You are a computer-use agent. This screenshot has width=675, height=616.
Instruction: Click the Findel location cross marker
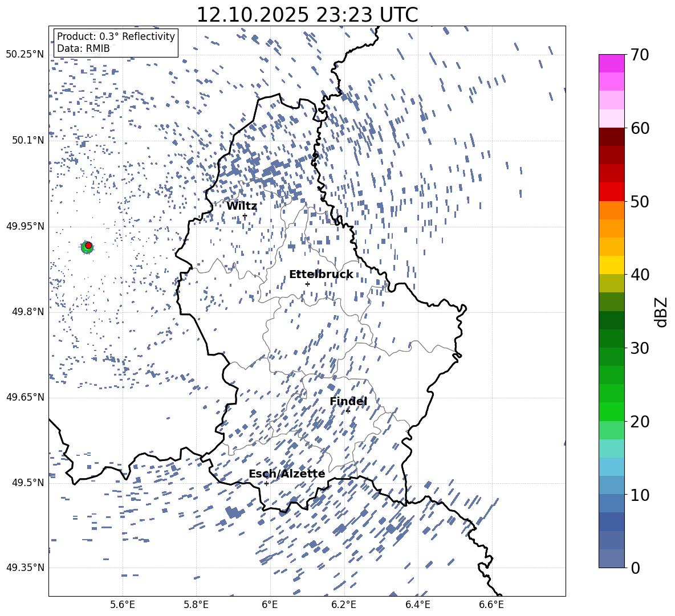pos(348,411)
